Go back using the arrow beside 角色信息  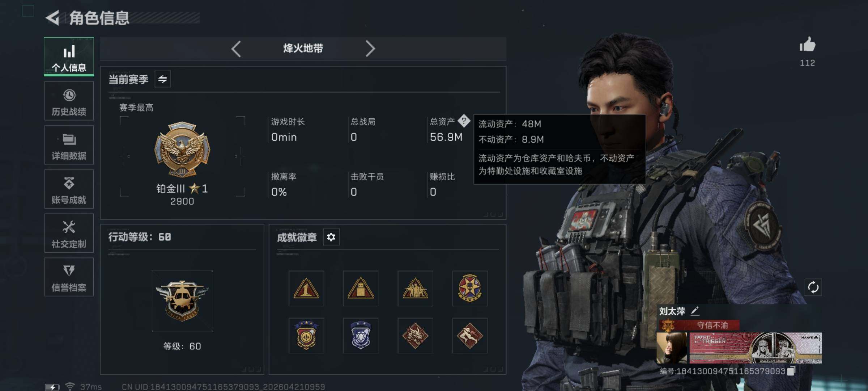coord(52,18)
